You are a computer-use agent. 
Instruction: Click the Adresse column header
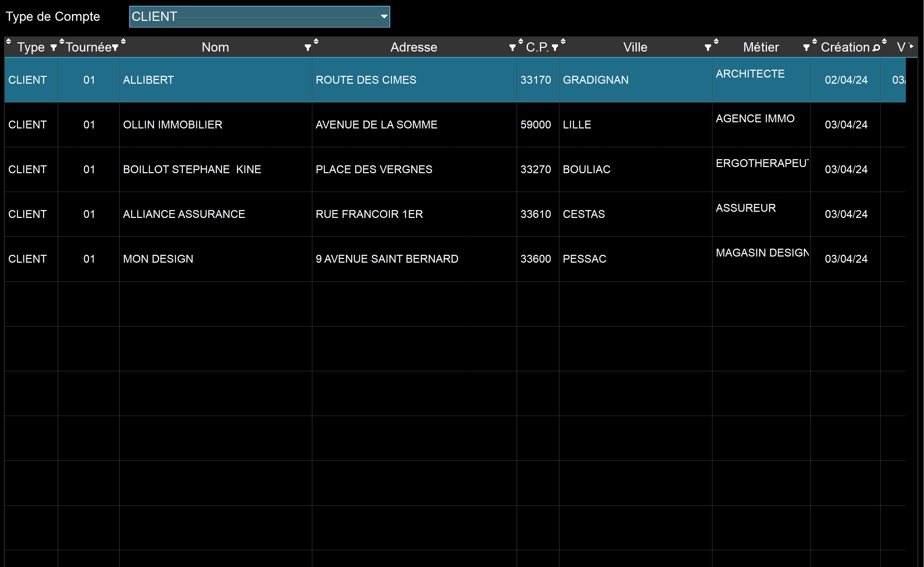(x=414, y=47)
